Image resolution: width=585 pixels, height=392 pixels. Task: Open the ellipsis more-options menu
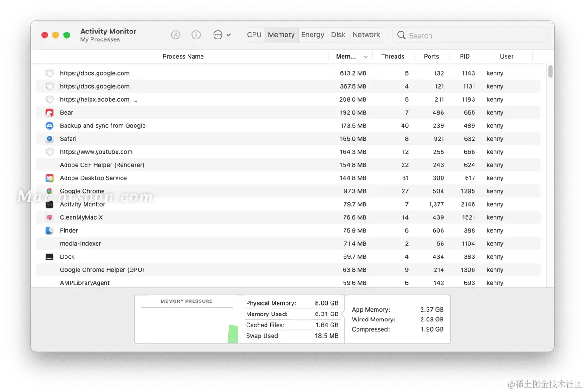point(222,35)
